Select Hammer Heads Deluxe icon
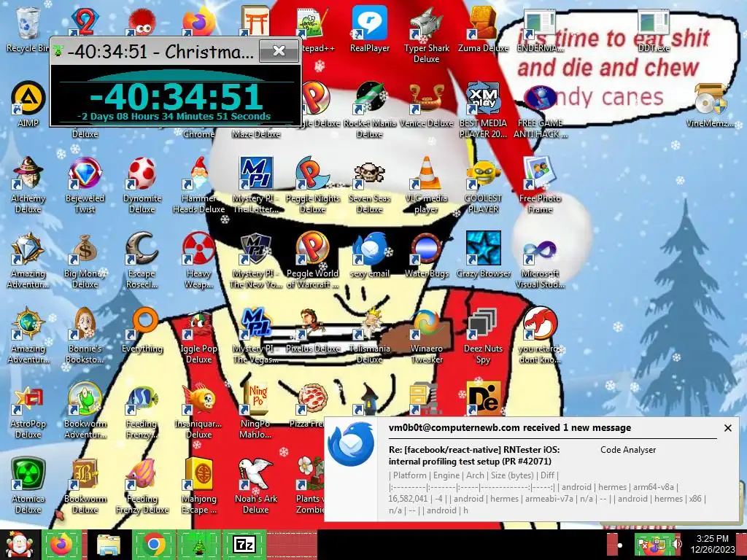This screenshot has width=747, height=560. click(x=198, y=174)
